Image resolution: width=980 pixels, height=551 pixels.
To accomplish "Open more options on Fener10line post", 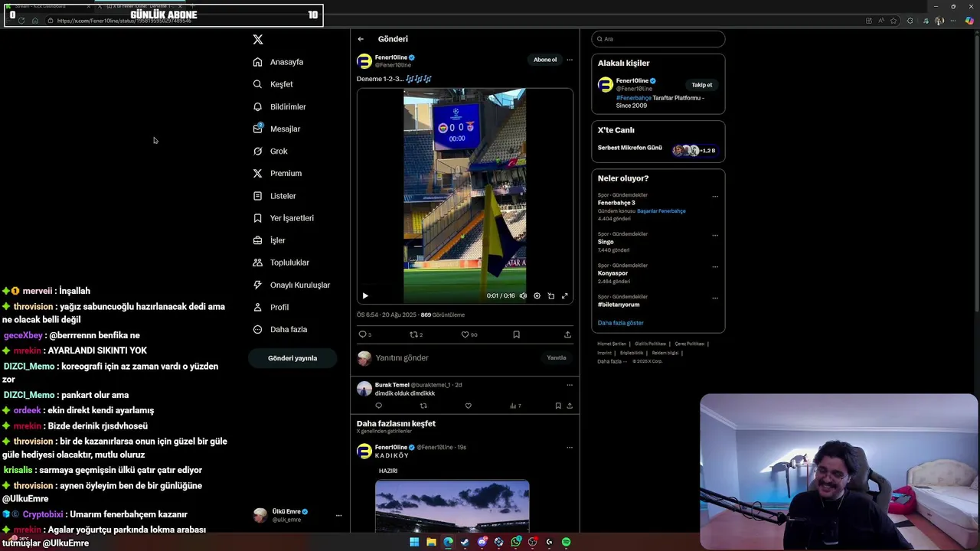I will pyautogui.click(x=569, y=60).
